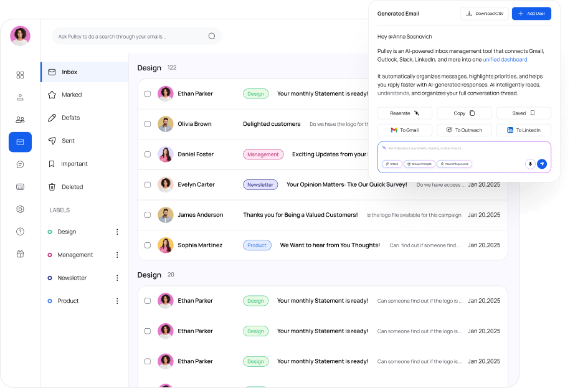Click the microphone icon in prompt box
Viewport: 588px width, 388px height.
coord(530,164)
